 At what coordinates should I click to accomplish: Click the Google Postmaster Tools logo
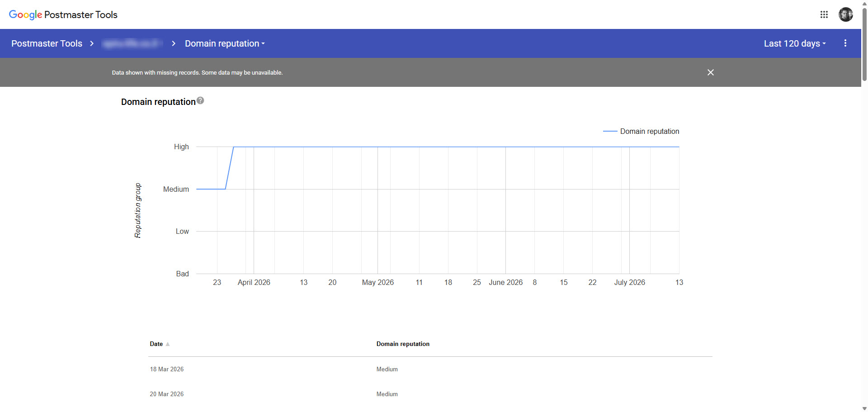point(63,14)
